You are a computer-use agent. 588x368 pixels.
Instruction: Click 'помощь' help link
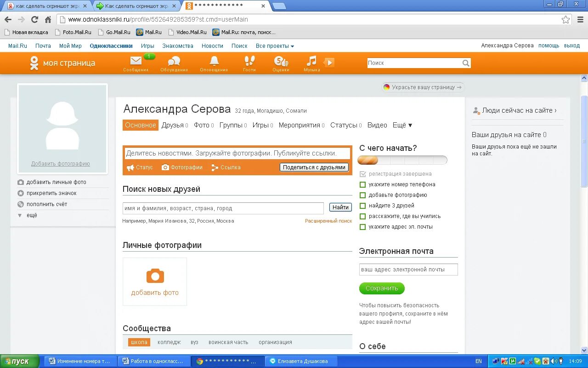tap(549, 46)
